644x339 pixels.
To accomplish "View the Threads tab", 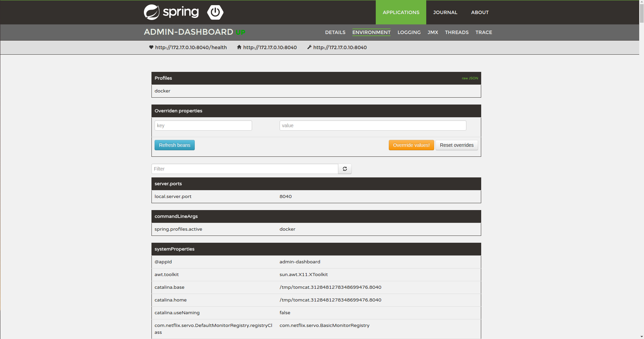I will [x=456, y=32].
